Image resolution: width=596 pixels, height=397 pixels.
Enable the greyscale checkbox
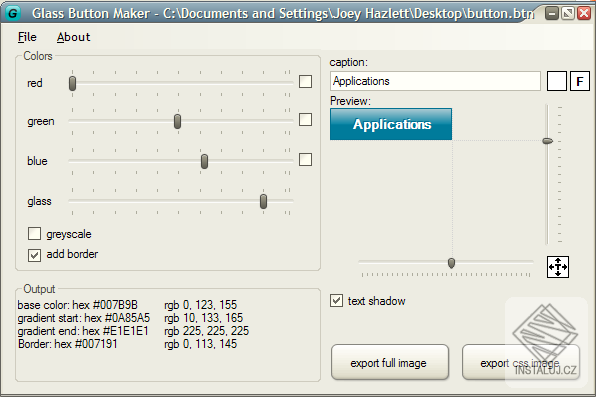[x=34, y=233]
